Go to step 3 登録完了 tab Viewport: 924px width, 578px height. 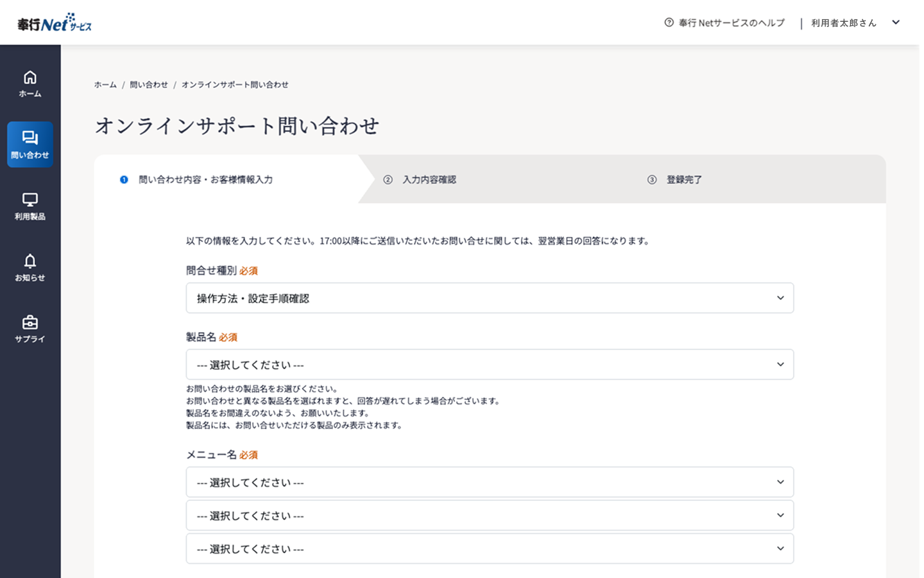683,180
